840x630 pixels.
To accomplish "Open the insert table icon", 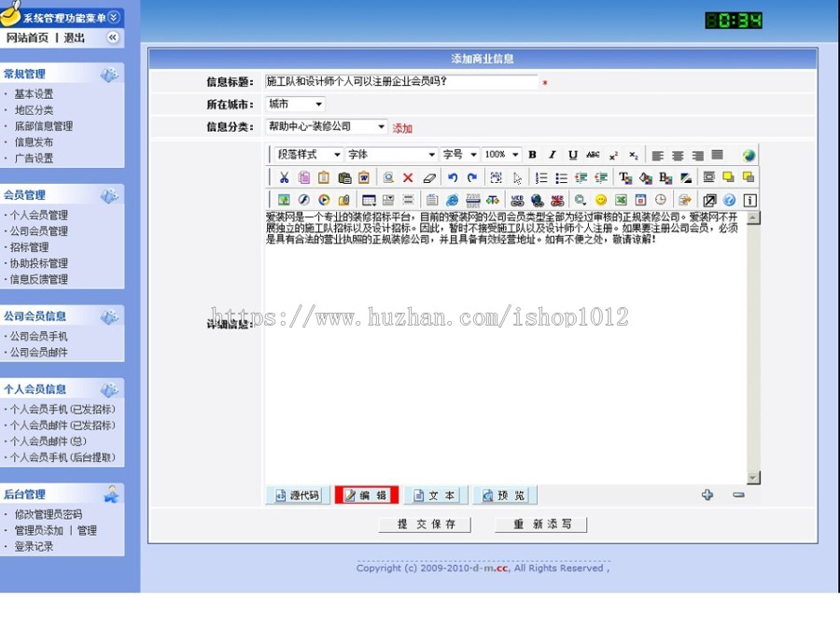I will pyautogui.click(x=369, y=199).
